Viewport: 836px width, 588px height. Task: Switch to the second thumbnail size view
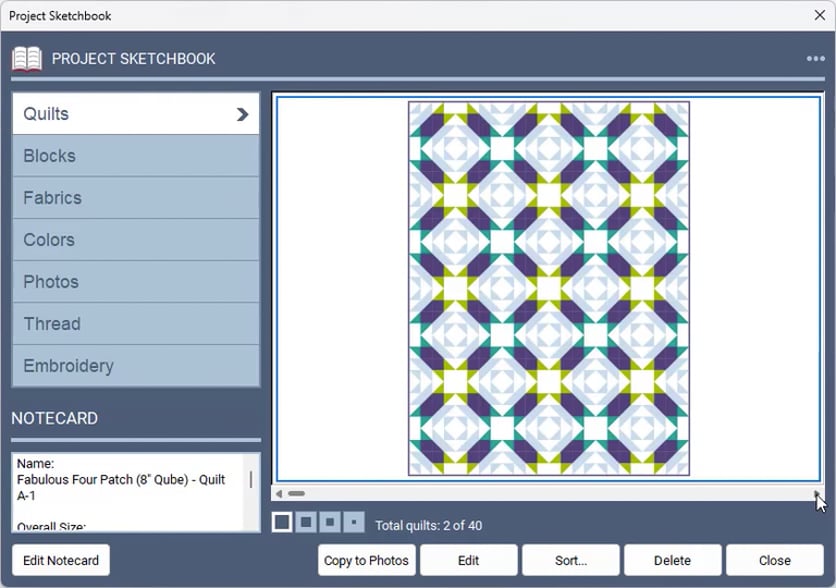tap(306, 522)
